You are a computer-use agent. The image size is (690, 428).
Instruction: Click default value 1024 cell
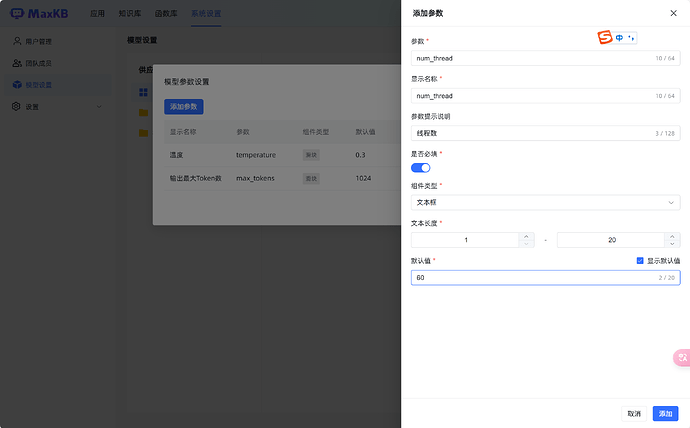363,178
